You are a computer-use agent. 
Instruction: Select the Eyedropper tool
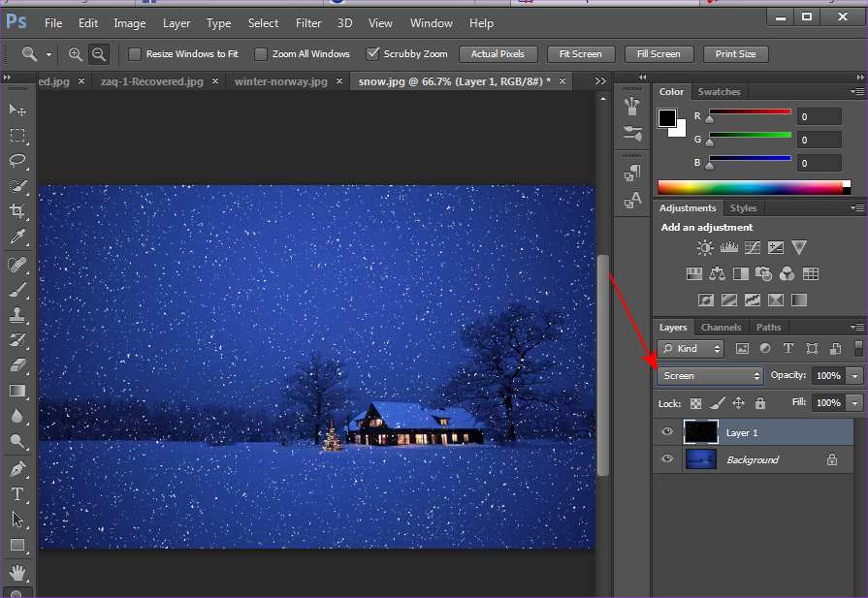[x=17, y=236]
